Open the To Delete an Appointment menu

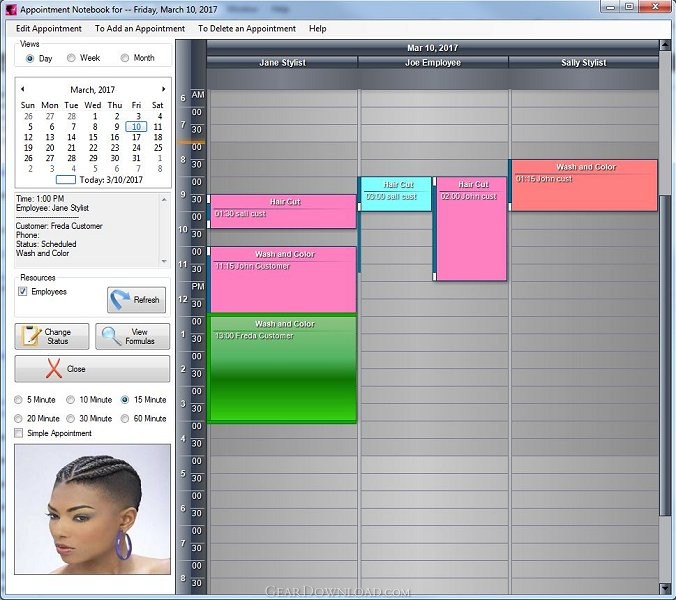point(247,28)
